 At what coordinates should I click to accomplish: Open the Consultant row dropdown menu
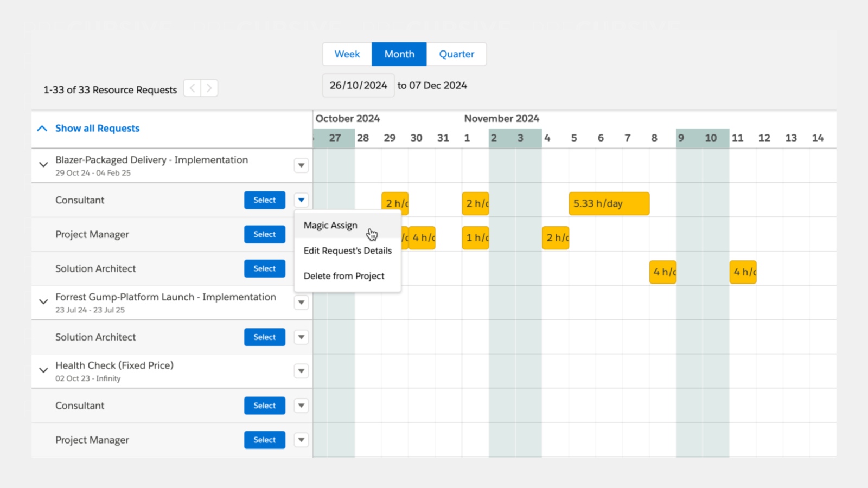click(x=301, y=200)
